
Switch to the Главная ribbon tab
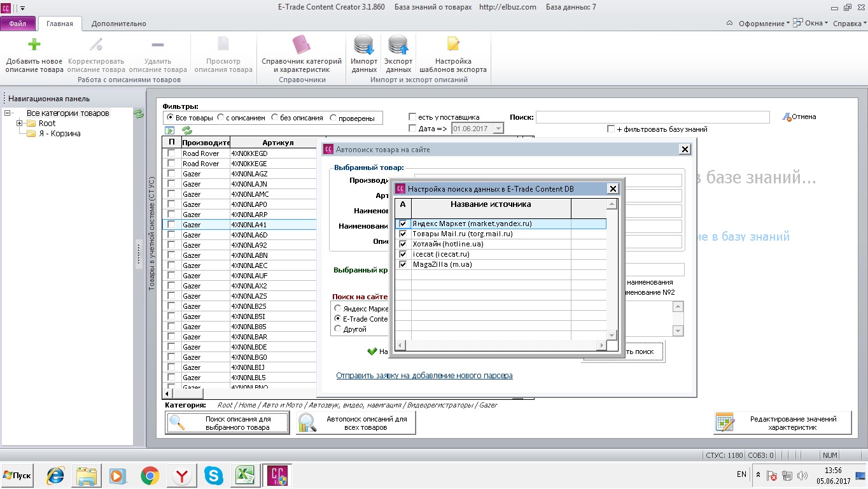60,24
